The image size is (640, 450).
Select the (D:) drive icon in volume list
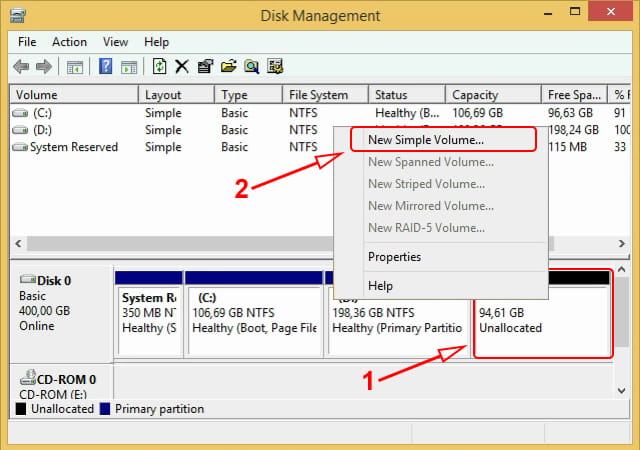[x=20, y=130]
